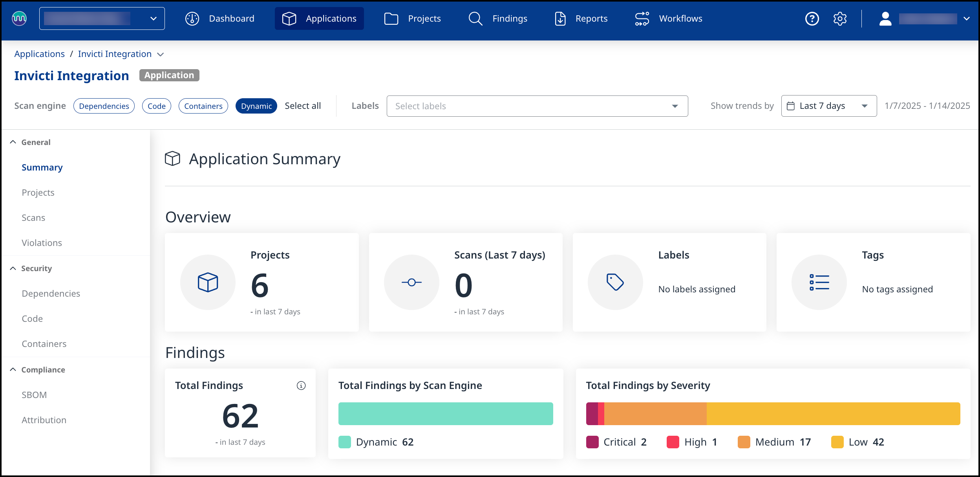
Task: Click the Tags list icon in Overview
Action: [819, 282]
